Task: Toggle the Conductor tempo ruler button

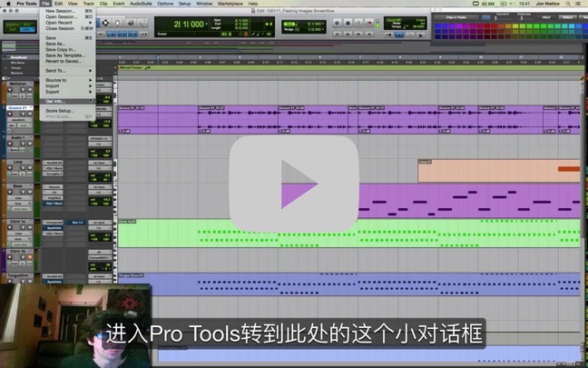Action: coord(420,35)
